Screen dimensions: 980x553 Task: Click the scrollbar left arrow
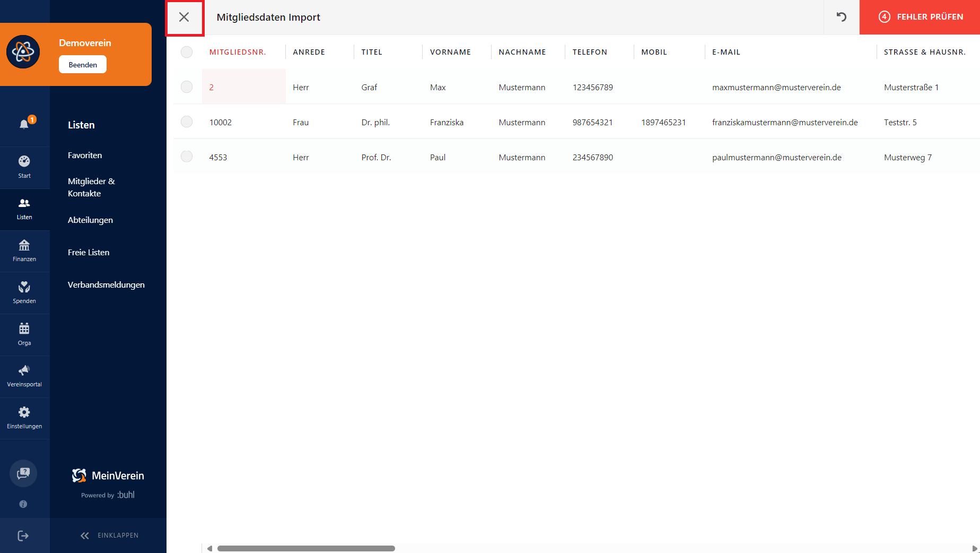point(209,548)
